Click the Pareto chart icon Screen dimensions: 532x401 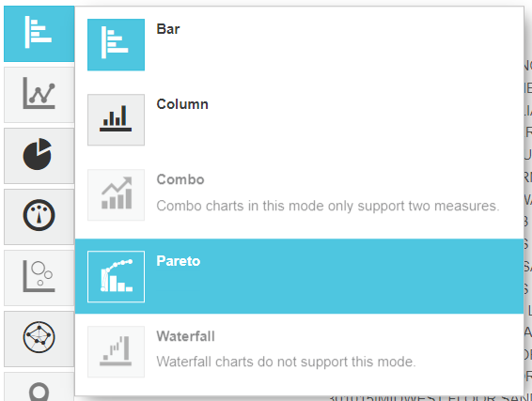point(116,276)
